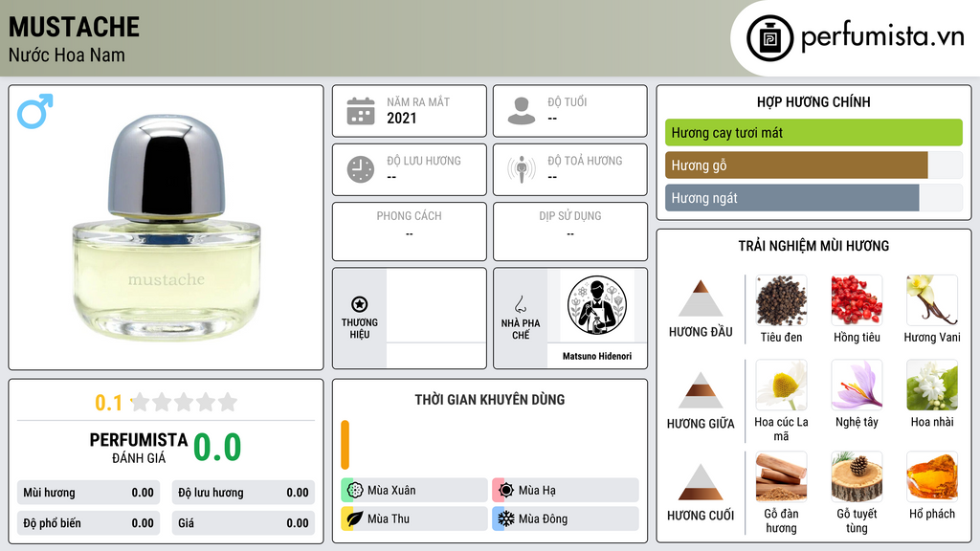This screenshot has width=980, height=551.
Task: Click the MUSTACHE title heading
Action: (74, 27)
